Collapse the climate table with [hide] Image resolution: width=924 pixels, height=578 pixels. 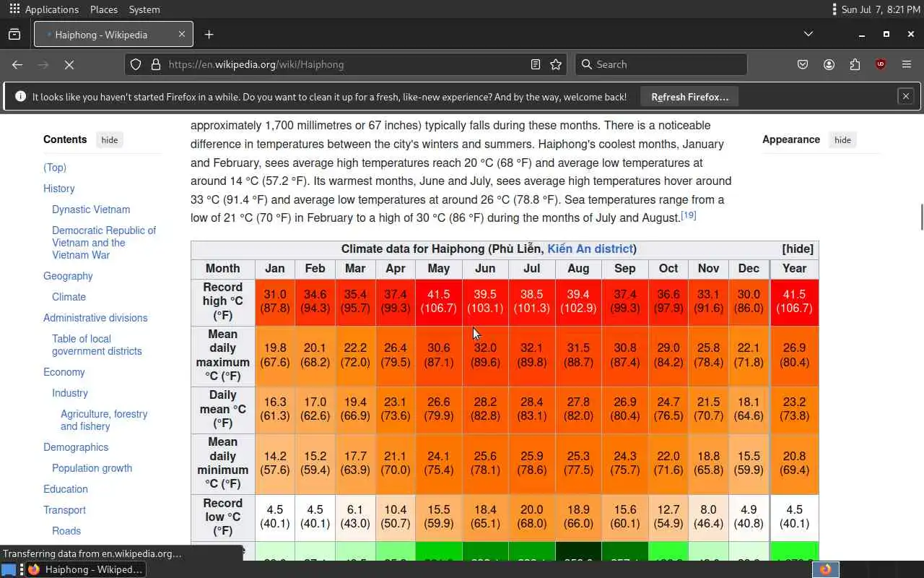pos(798,249)
